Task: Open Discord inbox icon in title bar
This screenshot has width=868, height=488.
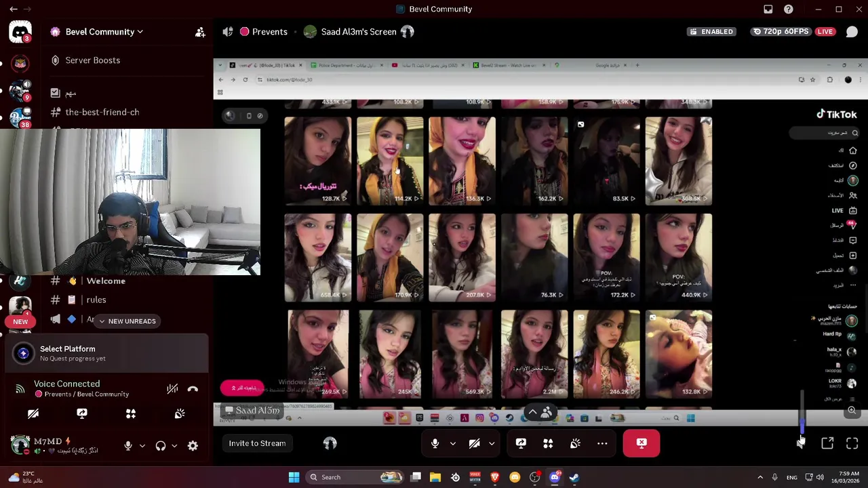Action: [768, 9]
